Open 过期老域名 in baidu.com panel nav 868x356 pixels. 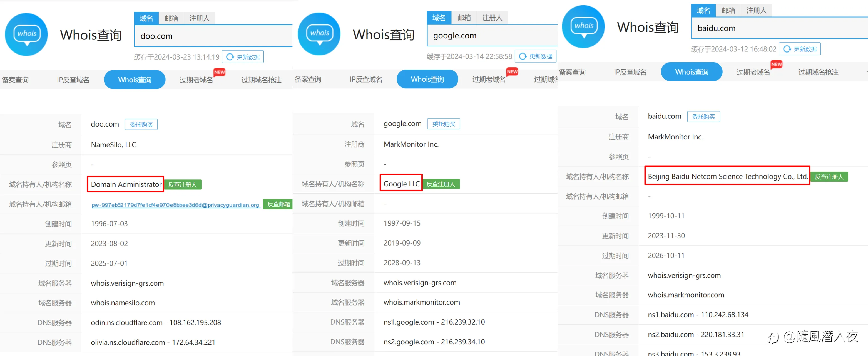pos(753,72)
